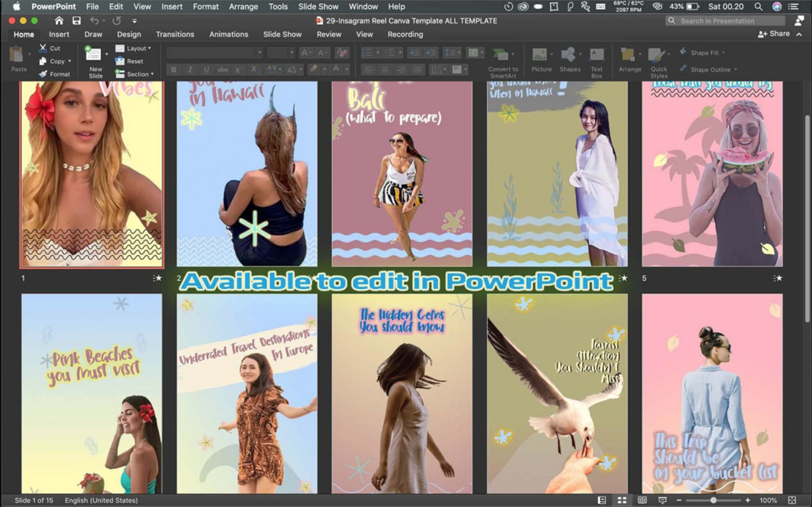Image resolution: width=812 pixels, height=507 pixels.
Task: Switch to the Design tab
Action: tap(129, 34)
